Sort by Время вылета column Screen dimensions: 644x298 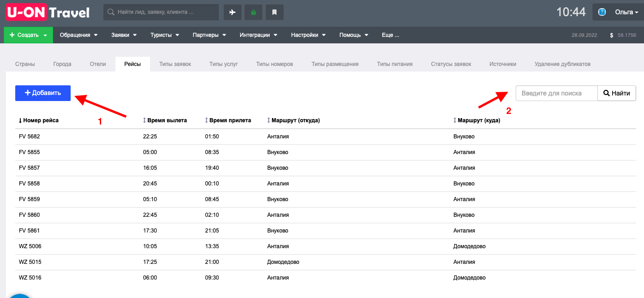pyautogui.click(x=165, y=120)
